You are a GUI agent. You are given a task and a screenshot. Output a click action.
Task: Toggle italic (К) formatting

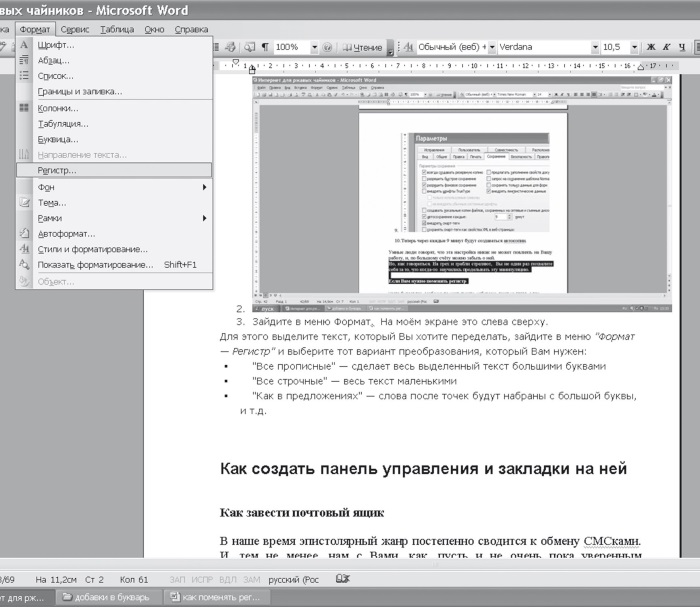666,47
